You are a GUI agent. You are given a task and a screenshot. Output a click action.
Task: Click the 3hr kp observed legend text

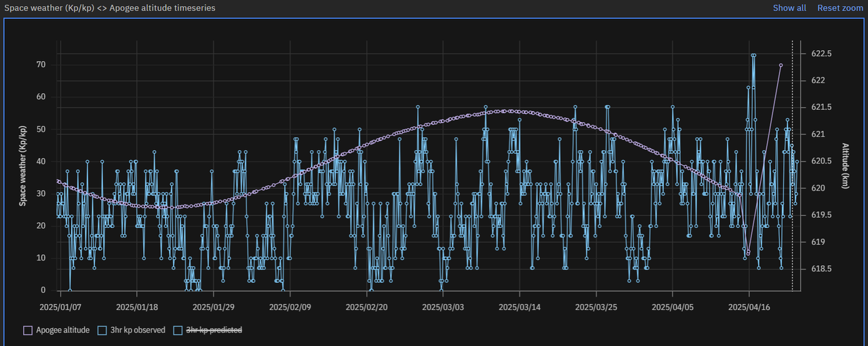(138, 330)
